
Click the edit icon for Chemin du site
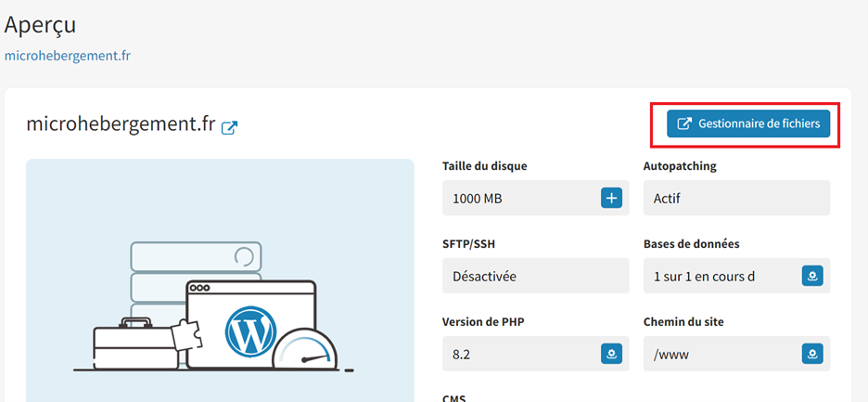click(x=812, y=353)
